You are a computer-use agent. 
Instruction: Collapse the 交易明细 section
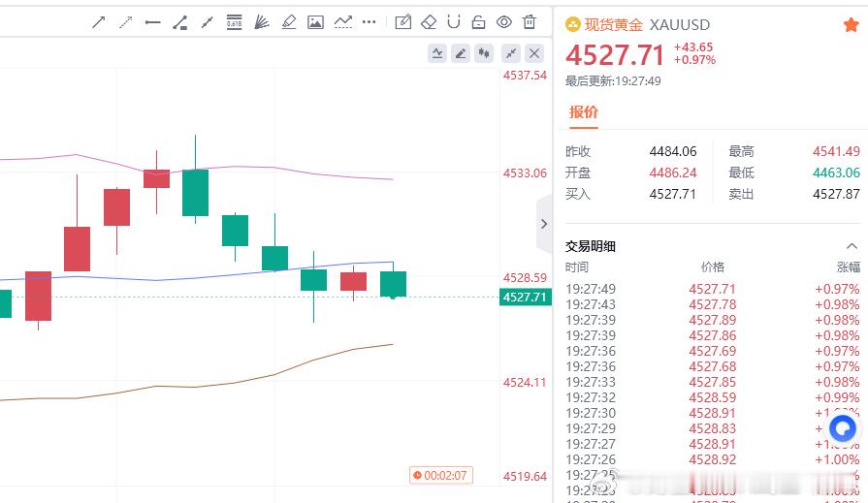pos(852,246)
